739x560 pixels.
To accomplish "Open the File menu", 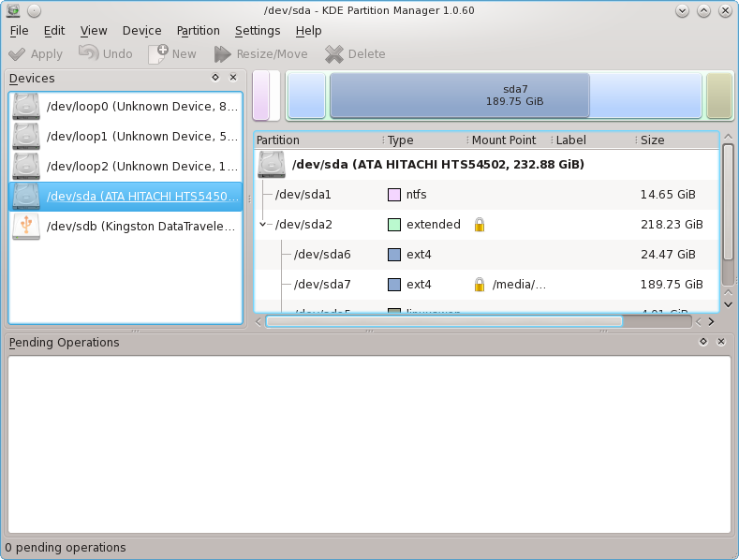I will pyautogui.click(x=20, y=31).
